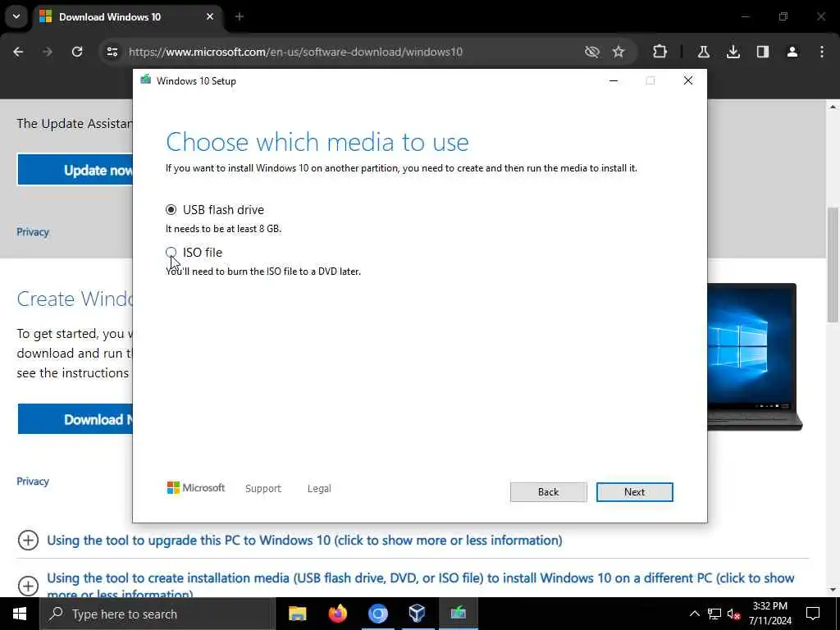The height and width of the screenshot is (630, 840).
Task: Click the muted volume icon
Action: coord(734,614)
